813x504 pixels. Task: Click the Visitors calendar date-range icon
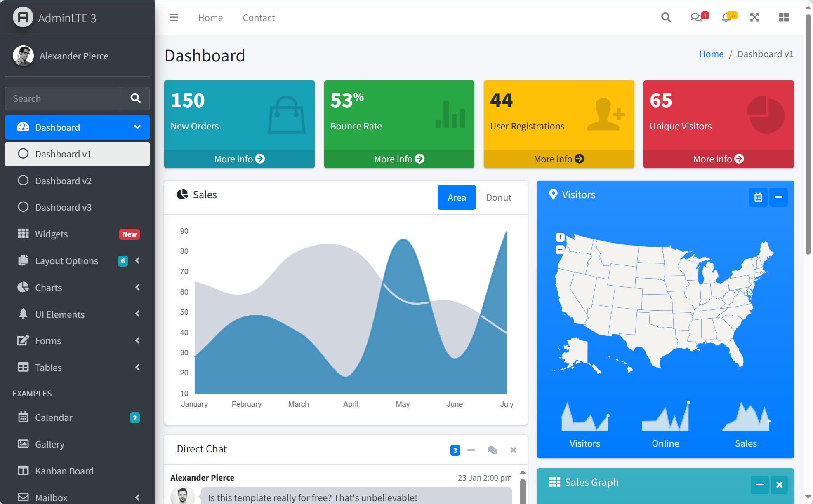[758, 197]
